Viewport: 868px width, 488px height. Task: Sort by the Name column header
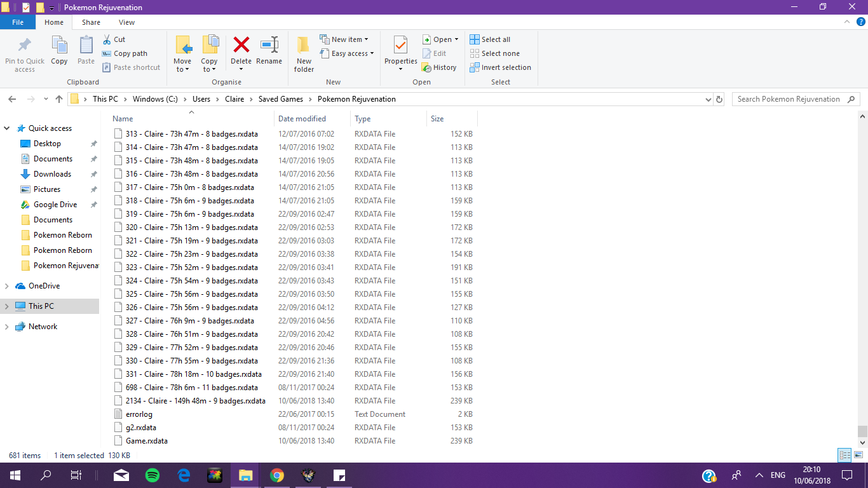[x=191, y=119]
